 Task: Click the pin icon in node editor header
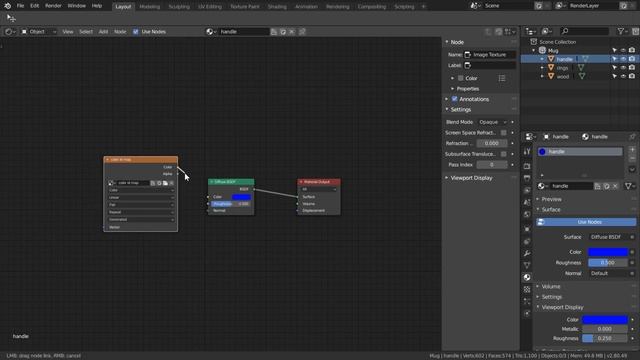pyautogui.click(x=302, y=31)
